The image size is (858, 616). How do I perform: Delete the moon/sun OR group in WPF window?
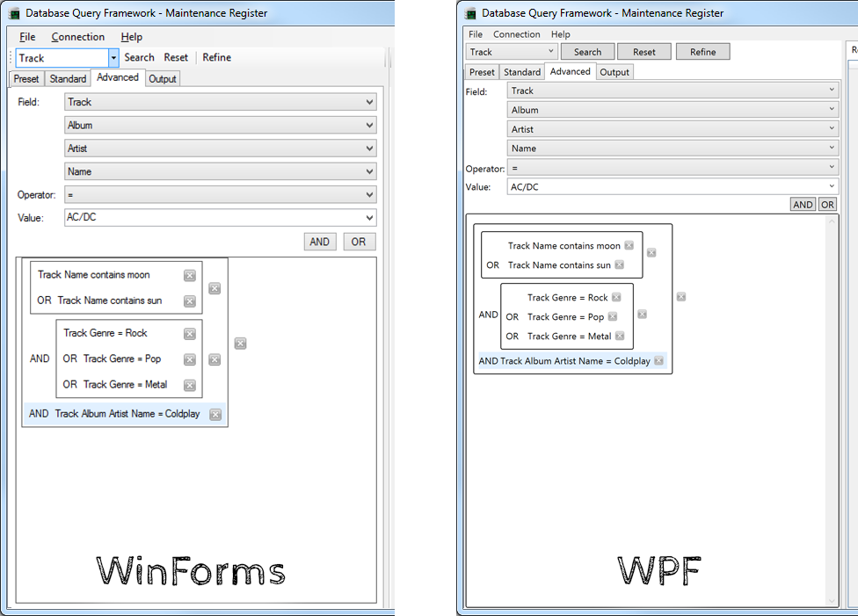[x=651, y=253]
